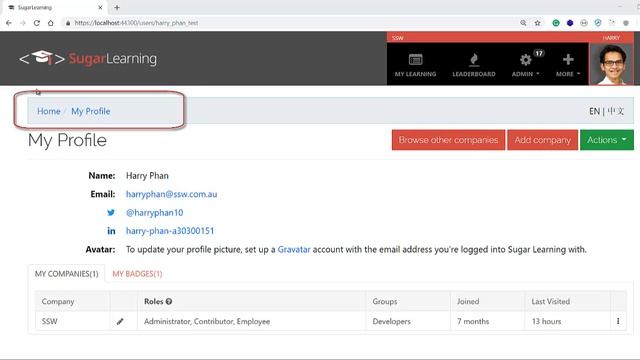Switch to the MY BADGES(1) tab
Viewport: 640px width, 360px height.
(137, 273)
